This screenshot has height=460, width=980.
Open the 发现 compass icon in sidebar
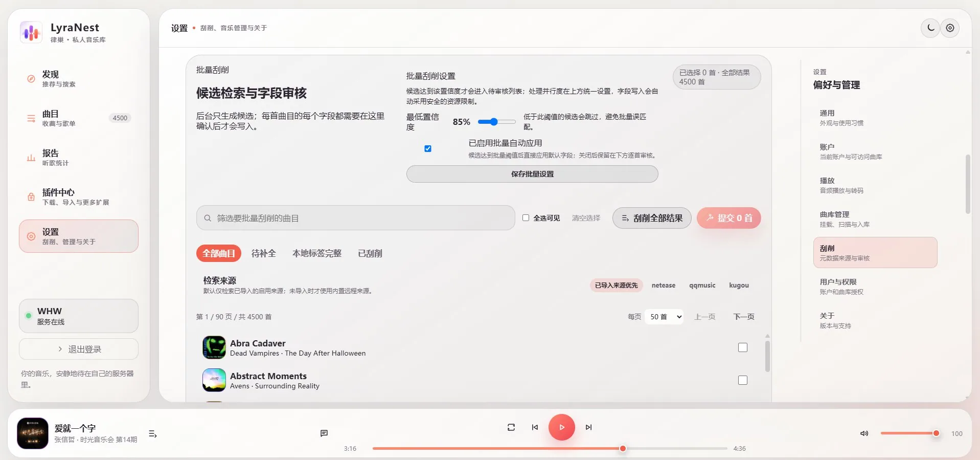point(31,79)
